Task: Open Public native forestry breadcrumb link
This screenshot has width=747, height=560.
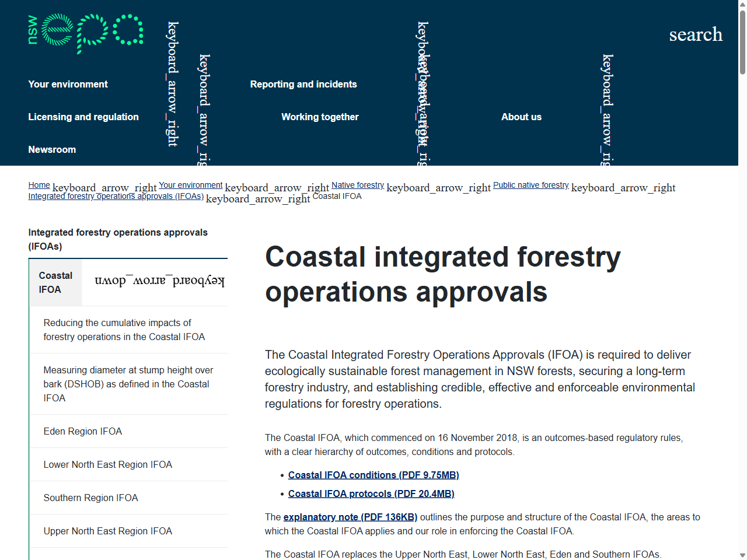Action: [x=531, y=185]
